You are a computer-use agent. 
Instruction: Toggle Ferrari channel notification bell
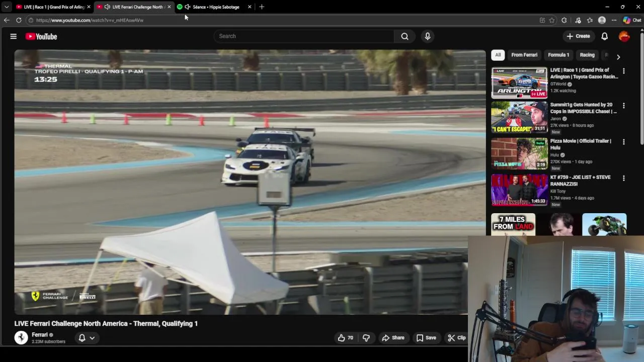click(82, 338)
